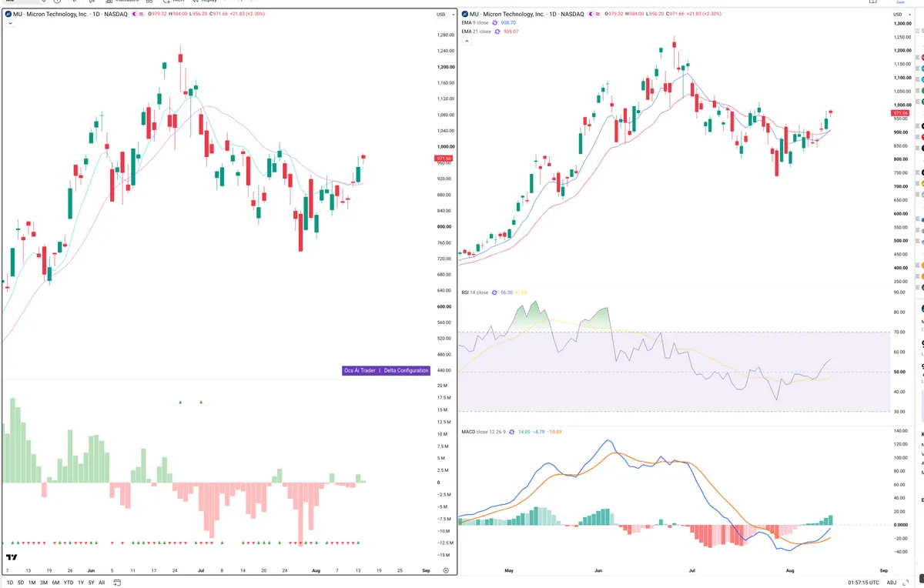The image size is (924, 588).
Task: Click the MACD update status icon
Action: click(x=511, y=432)
